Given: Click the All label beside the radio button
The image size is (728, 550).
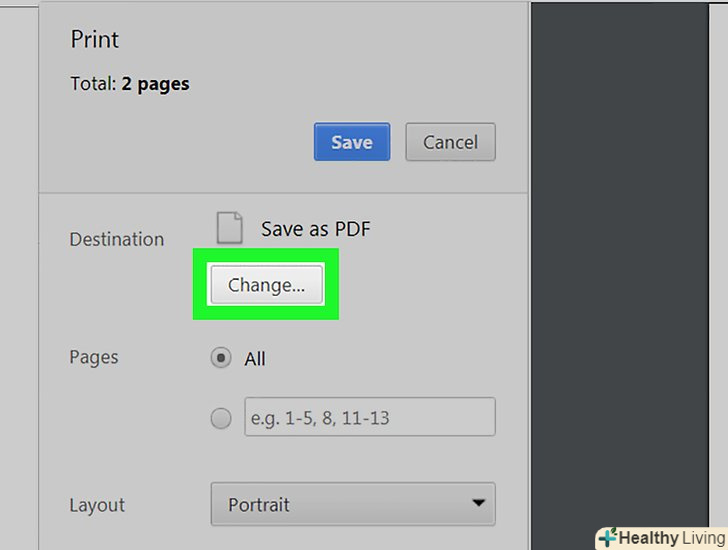Looking at the screenshot, I should click(255, 358).
